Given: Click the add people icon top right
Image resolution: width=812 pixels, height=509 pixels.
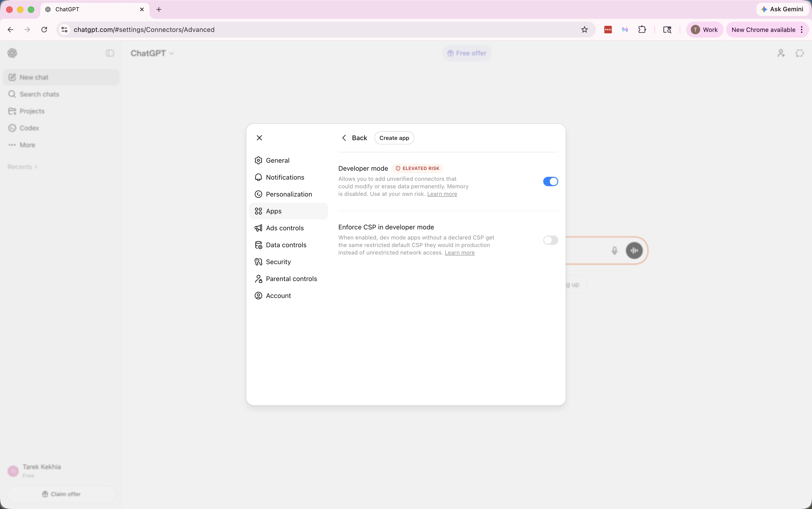Looking at the screenshot, I should click(781, 53).
